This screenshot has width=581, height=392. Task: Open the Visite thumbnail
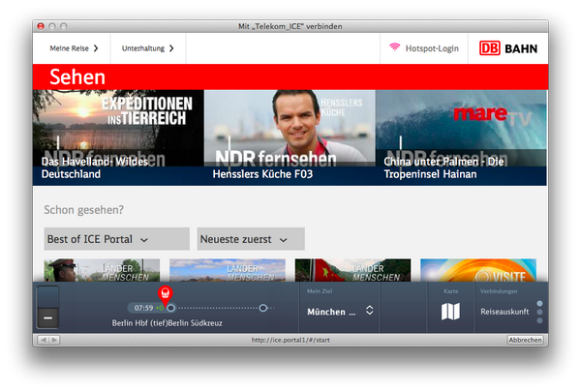(x=478, y=270)
